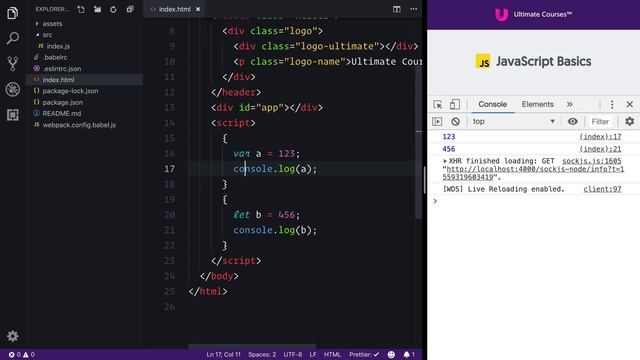
Task: Switch to the Console tab in DevTools
Action: tap(492, 104)
